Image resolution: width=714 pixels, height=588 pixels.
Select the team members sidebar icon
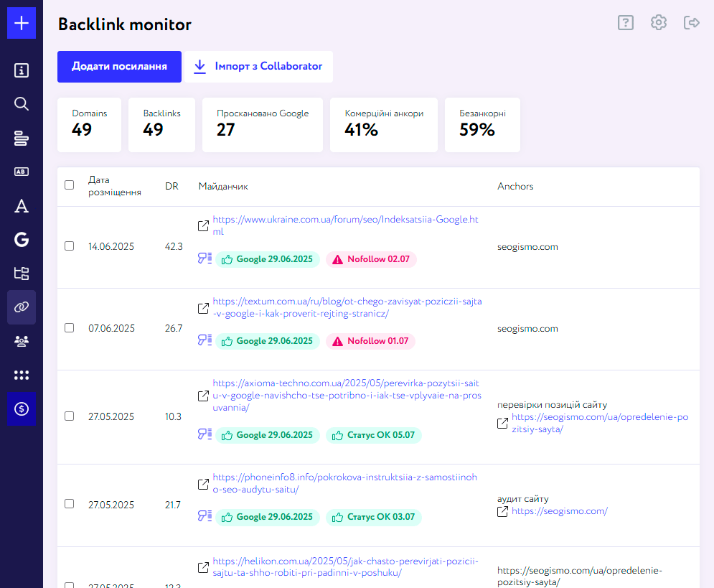pyautogui.click(x=22, y=342)
